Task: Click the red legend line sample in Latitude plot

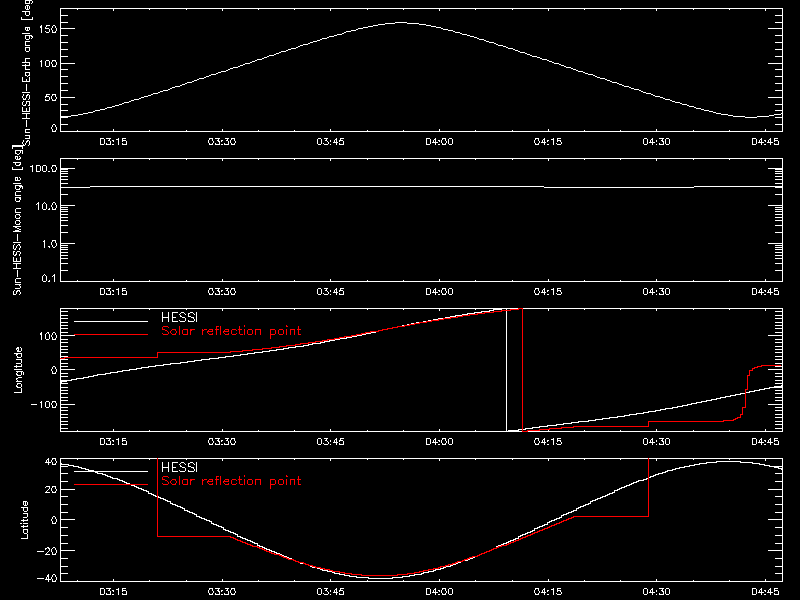Action: pos(111,485)
